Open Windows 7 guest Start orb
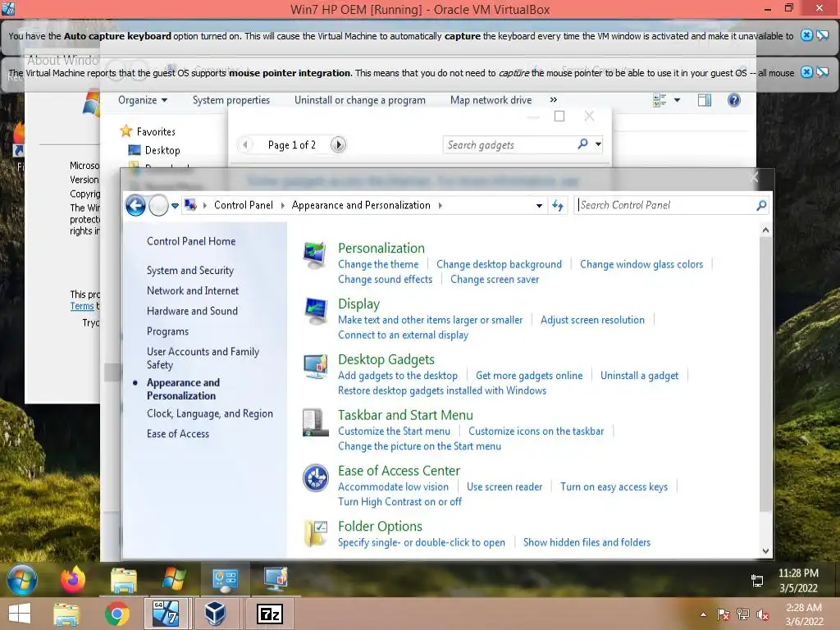840x630 pixels. [x=22, y=580]
